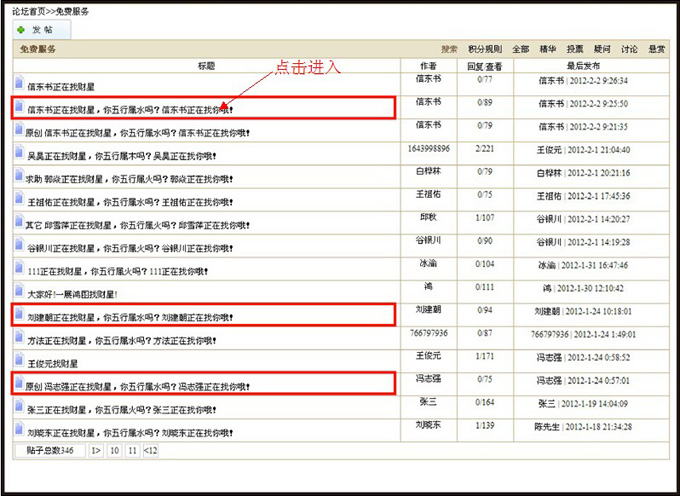Open thread 原创 冯志强正在找财星

click(x=137, y=387)
